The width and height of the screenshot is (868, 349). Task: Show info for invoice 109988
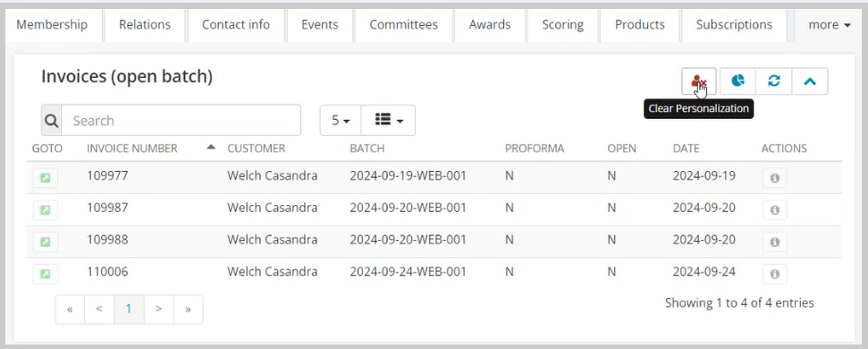coord(774,243)
